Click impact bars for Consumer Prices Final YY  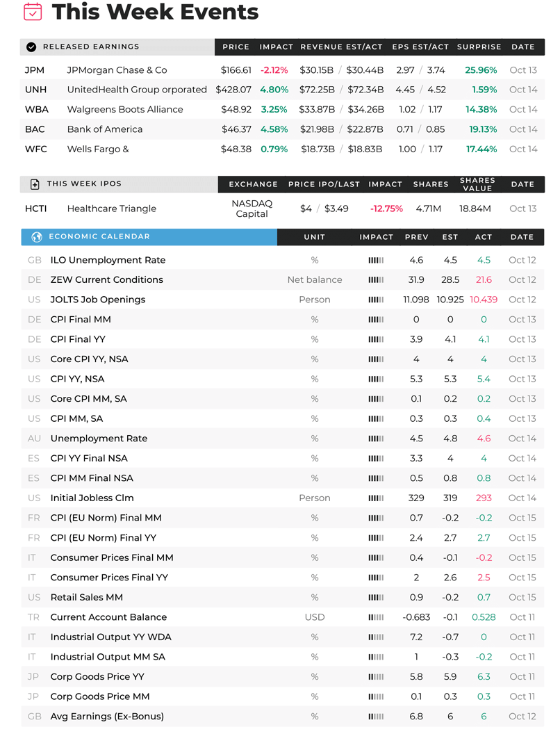pyautogui.click(x=376, y=578)
